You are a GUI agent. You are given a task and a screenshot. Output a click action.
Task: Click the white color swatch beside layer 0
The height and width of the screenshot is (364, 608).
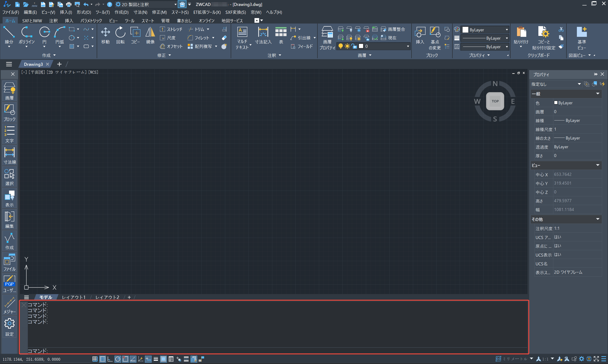click(361, 46)
